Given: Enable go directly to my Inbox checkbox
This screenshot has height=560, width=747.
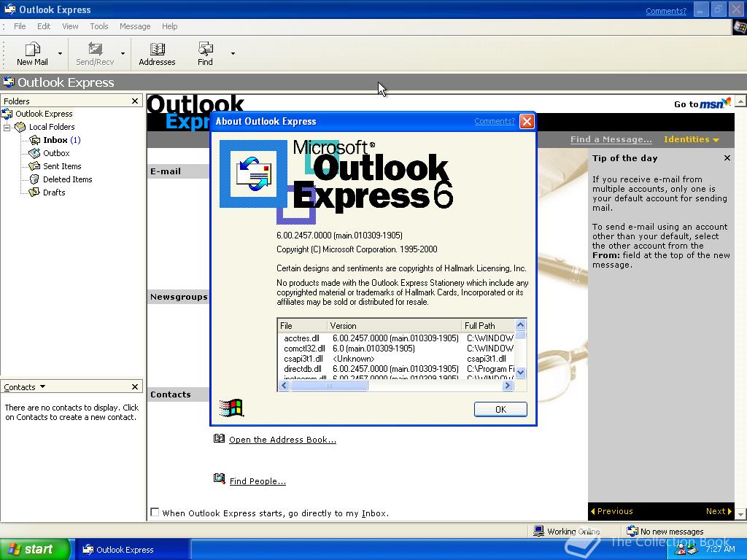Looking at the screenshot, I should 155,513.
